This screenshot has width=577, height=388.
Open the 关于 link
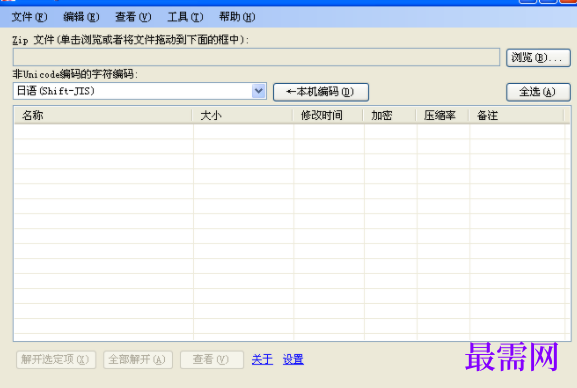[x=262, y=359]
